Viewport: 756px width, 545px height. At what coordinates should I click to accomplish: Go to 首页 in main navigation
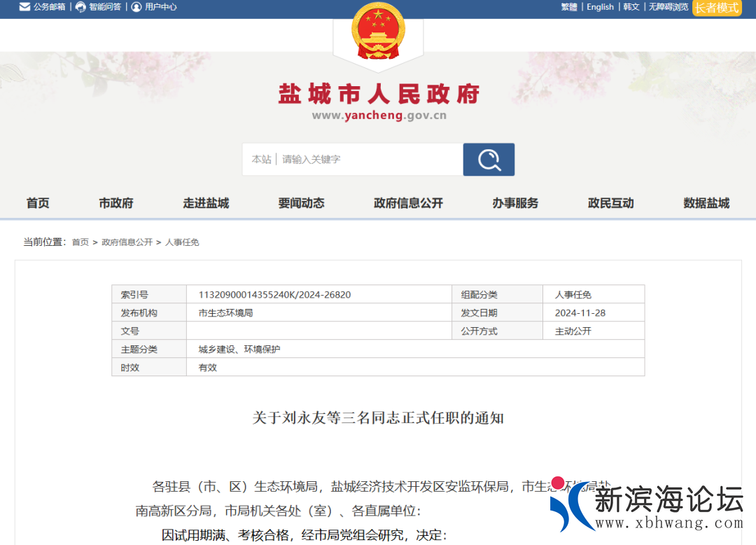pyautogui.click(x=38, y=203)
